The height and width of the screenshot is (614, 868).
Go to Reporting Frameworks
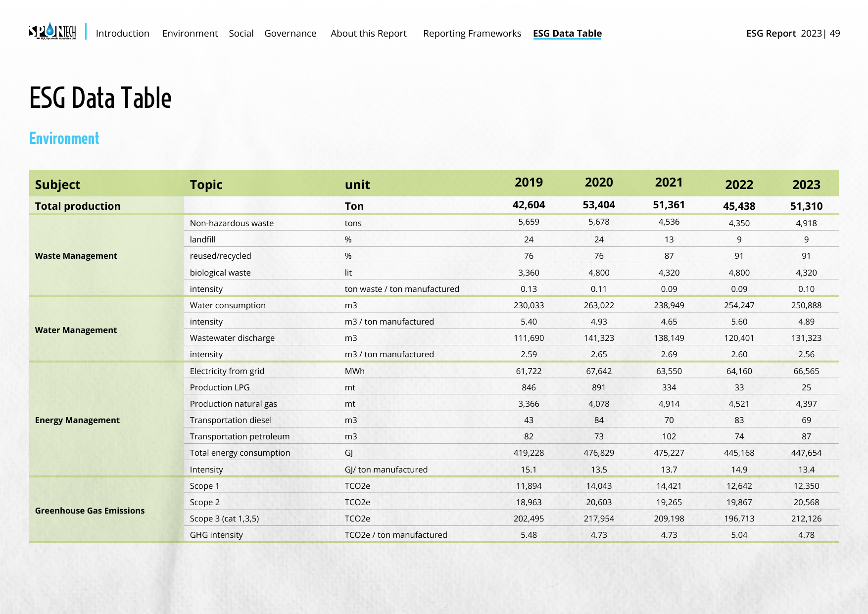pyautogui.click(x=472, y=33)
